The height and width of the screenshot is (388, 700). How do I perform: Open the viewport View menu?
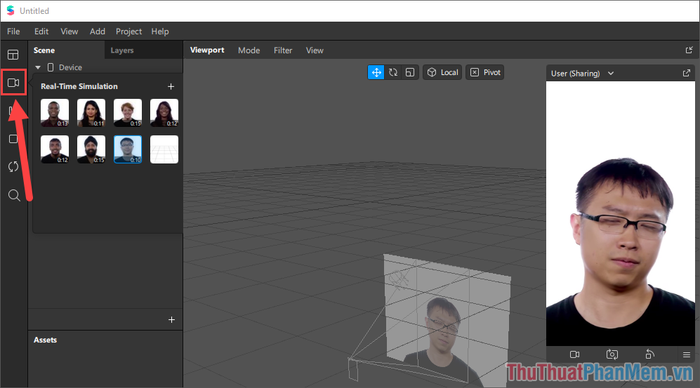coord(314,50)
